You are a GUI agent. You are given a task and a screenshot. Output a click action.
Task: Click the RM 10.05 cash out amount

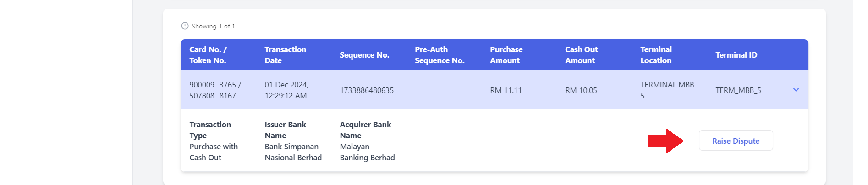coord(581,90)
